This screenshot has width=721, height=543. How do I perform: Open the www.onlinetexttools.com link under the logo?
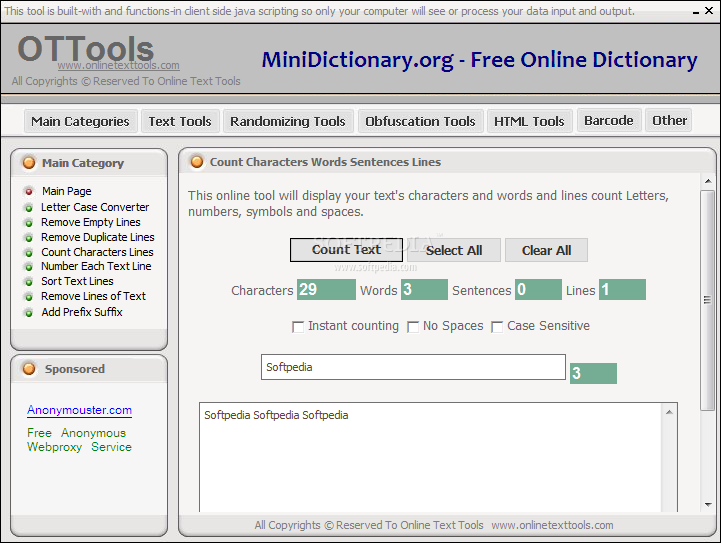(119, 65)
